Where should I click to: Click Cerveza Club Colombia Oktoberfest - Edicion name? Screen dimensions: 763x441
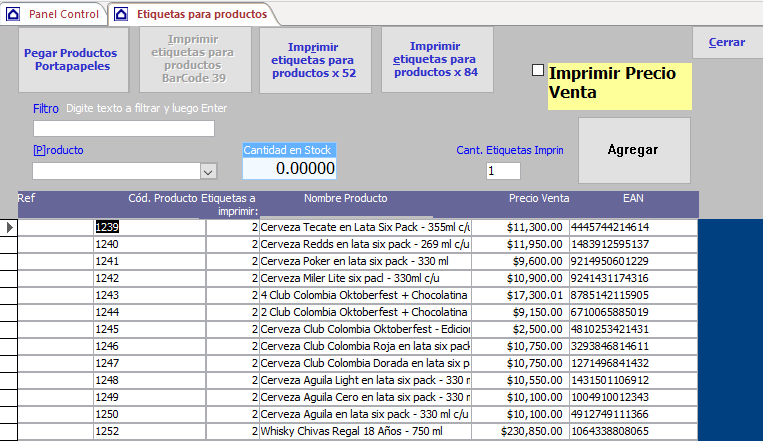[365, 329]
